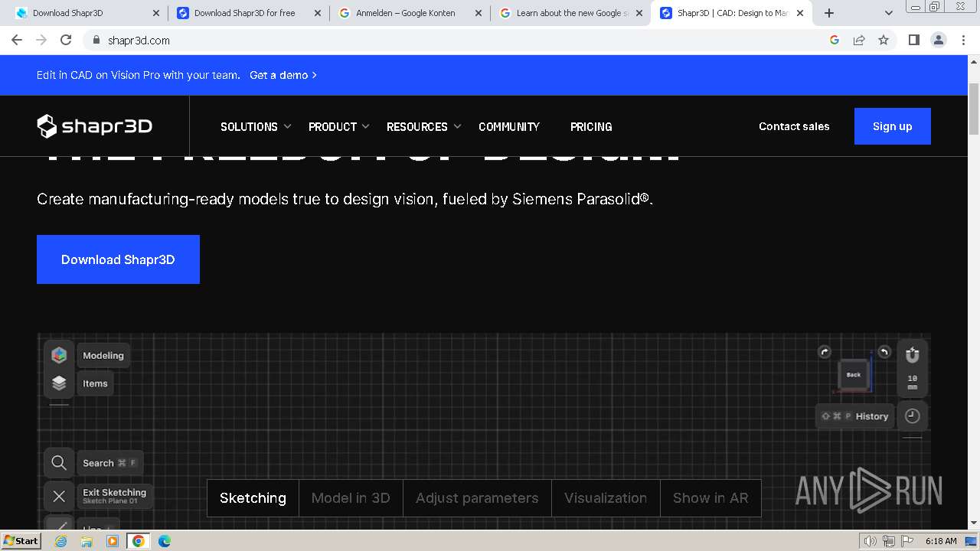
Task: Click the Search ⌘F label
Action: (109, 463)
